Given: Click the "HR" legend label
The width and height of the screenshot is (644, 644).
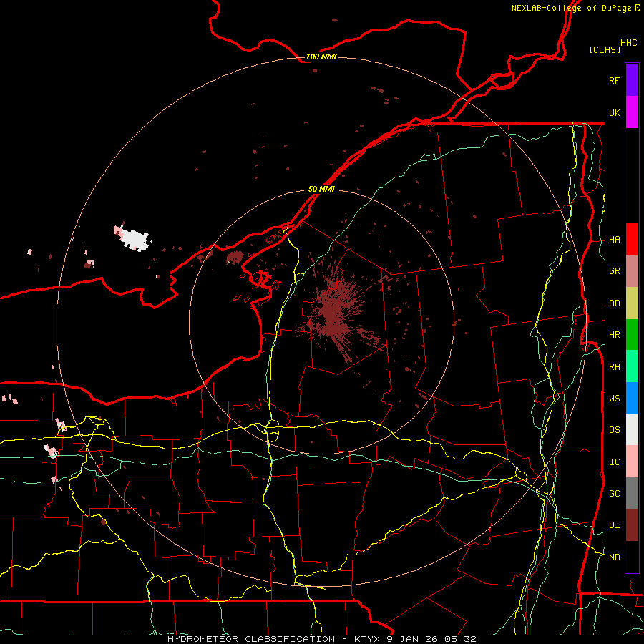Looking at the screenshot, I should pos(614,335).
